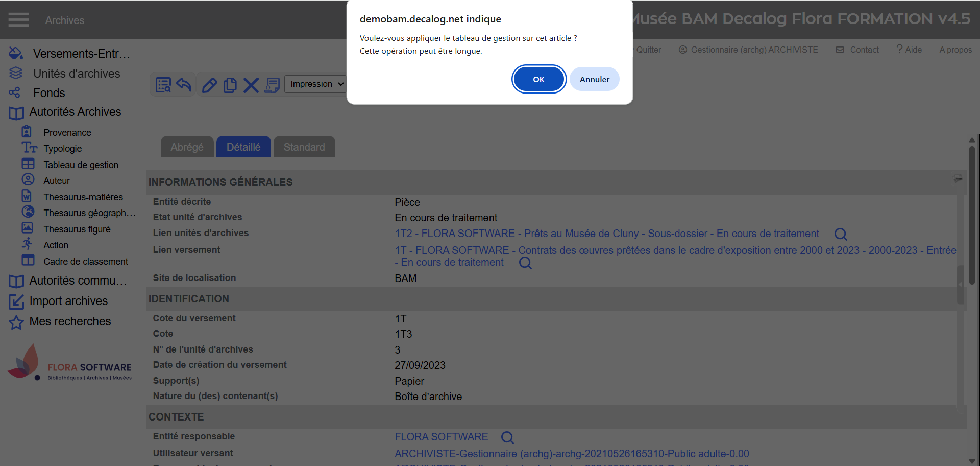Collapse the Autorités Archives section
The image size is (980, 466).
[75, 112]
